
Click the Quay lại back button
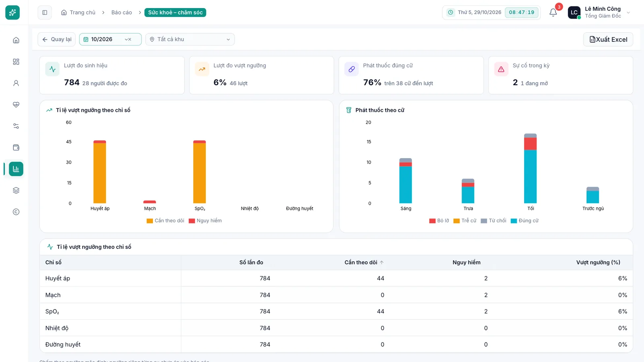[x=57, y=39]
